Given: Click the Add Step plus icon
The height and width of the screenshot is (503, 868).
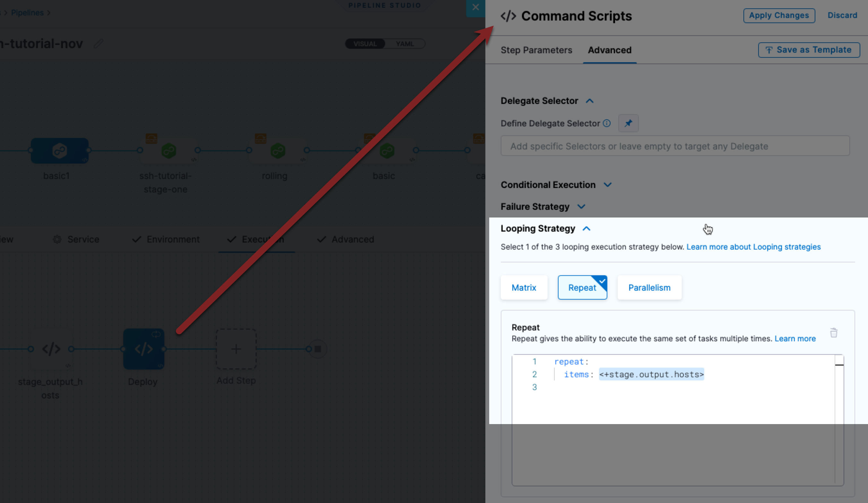Looking at the screenshot, I should click(236, 349).
